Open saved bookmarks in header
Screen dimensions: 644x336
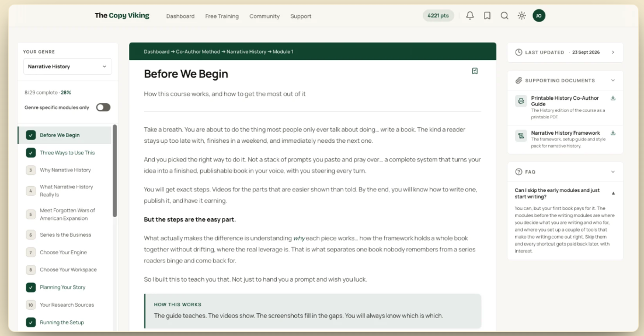pos(487,16)
